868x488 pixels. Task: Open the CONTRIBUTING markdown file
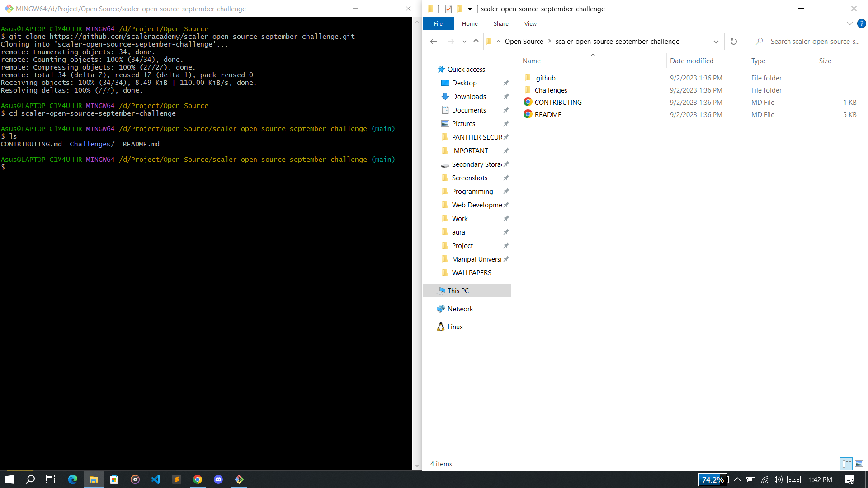point(558,102)
